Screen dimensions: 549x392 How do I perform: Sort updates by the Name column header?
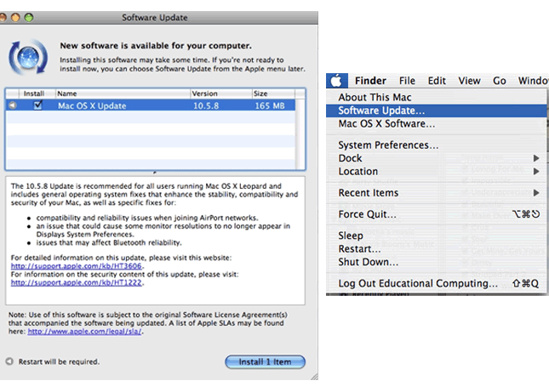[123, 94]
